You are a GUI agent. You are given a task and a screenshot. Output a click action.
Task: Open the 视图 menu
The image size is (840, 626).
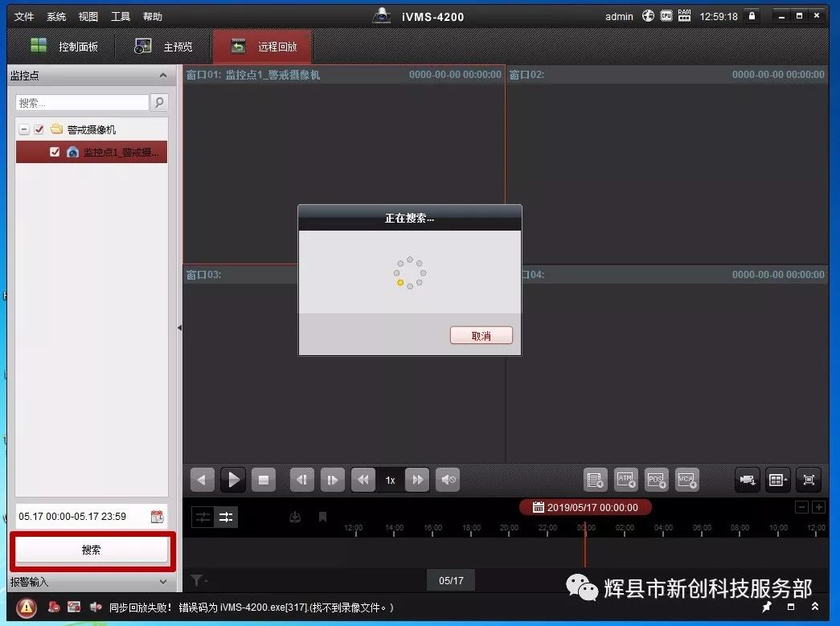(x=88, y=17)
